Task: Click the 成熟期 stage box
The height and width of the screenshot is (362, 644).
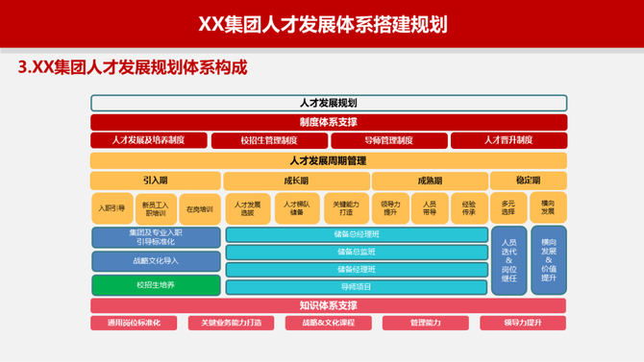Action: point(430,181)
